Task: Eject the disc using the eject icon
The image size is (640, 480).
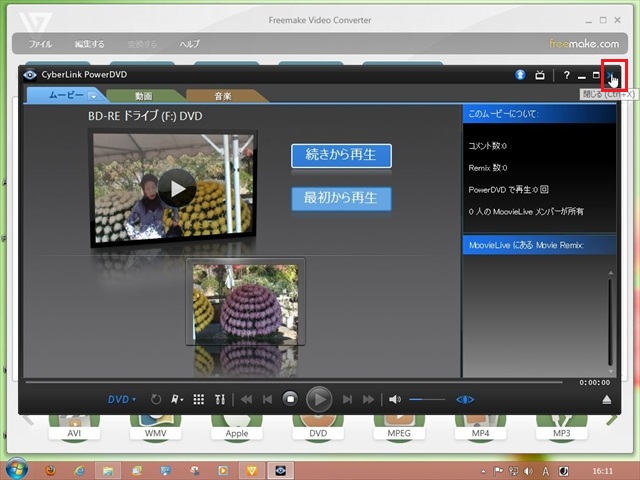Action: coord(606,400)
